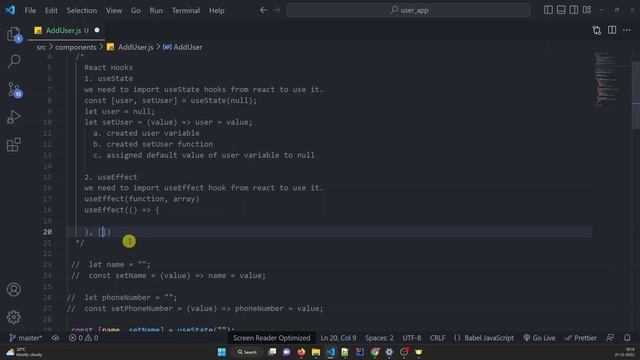The height and width of the screenshot is (360, 640).
Task: Toggle the primary side bar
Action: coord(548,10)
